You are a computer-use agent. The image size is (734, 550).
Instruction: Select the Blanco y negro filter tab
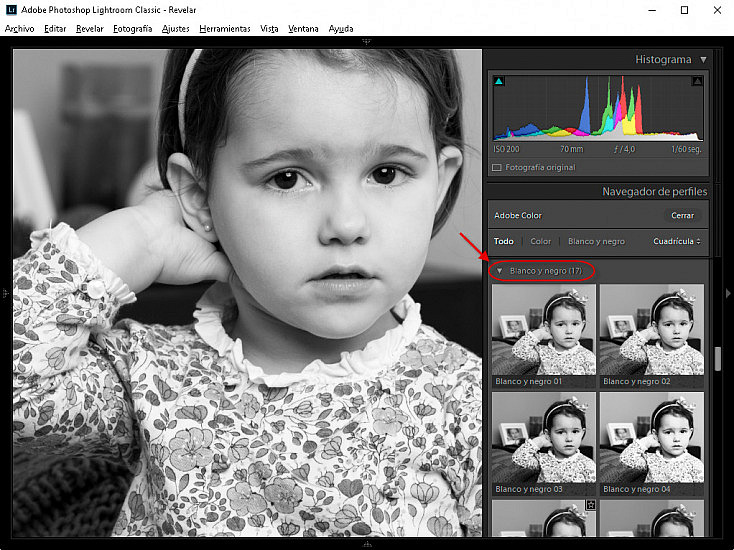click(x=596, y=241)
